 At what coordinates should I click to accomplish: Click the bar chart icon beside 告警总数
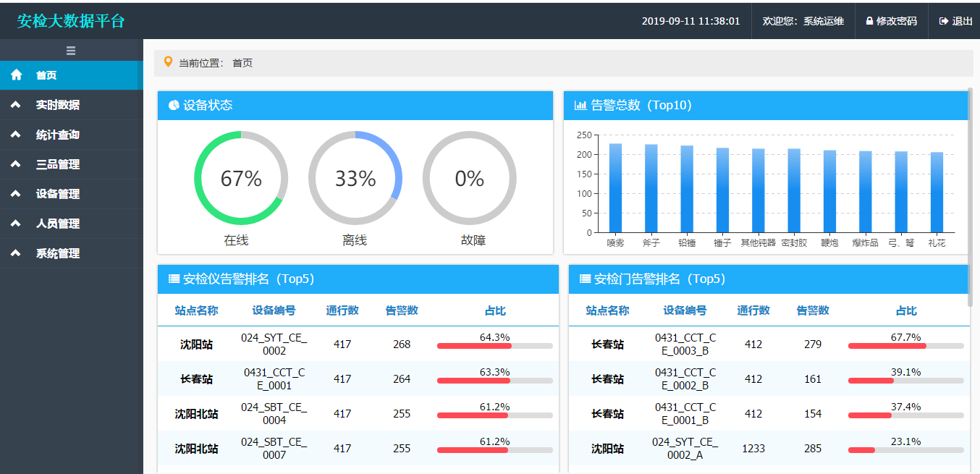click(580, 106)
